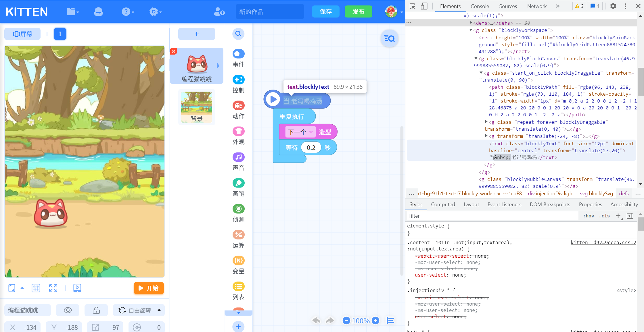Open kitten css source link
Viewport: 644px width, 332px height.
click(x=603, y=242)
